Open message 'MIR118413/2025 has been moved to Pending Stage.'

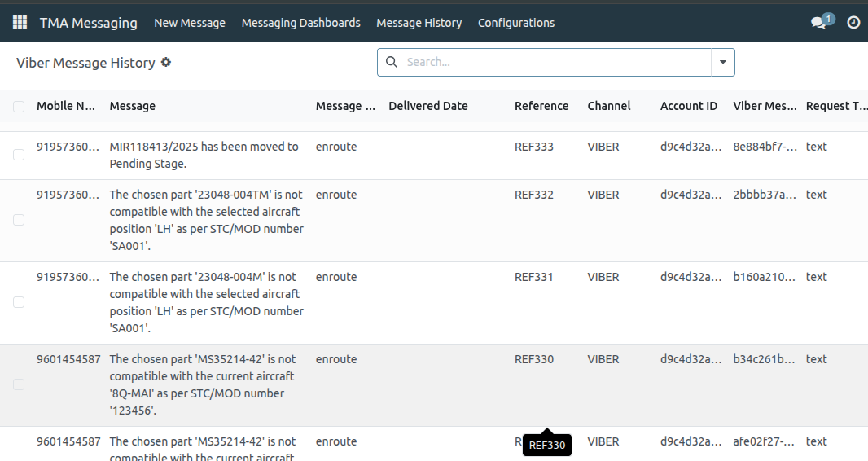(x=204, y=155)
